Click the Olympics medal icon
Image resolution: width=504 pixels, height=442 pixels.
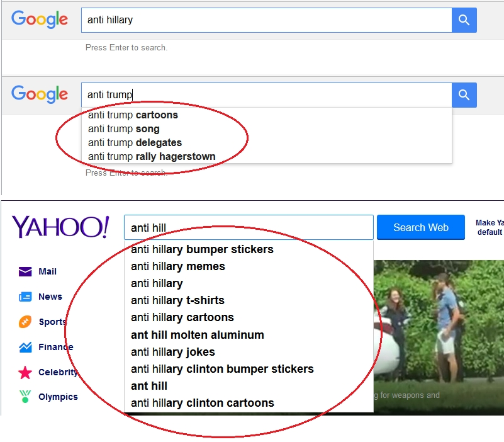pos(25,397)
